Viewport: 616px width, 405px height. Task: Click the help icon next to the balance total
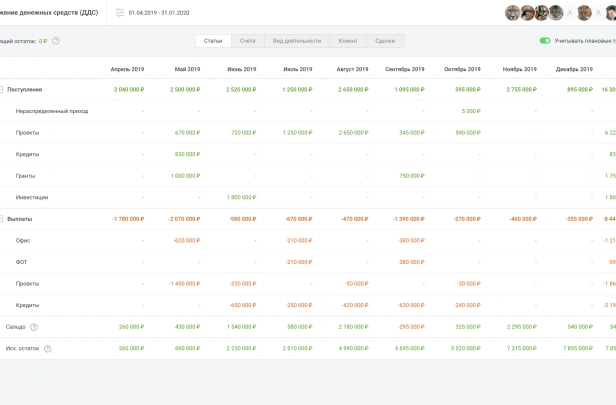pos(56,41)
